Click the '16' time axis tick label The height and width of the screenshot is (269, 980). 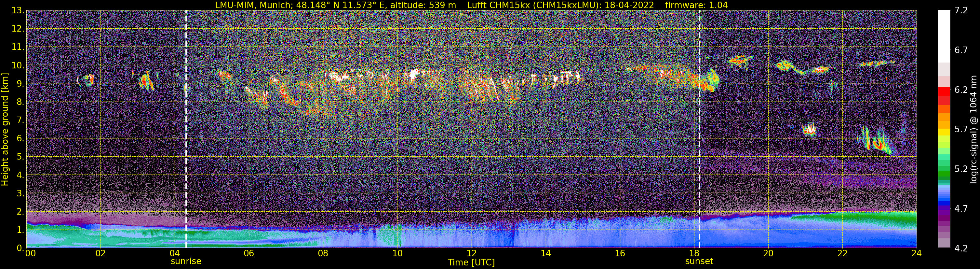620,253
